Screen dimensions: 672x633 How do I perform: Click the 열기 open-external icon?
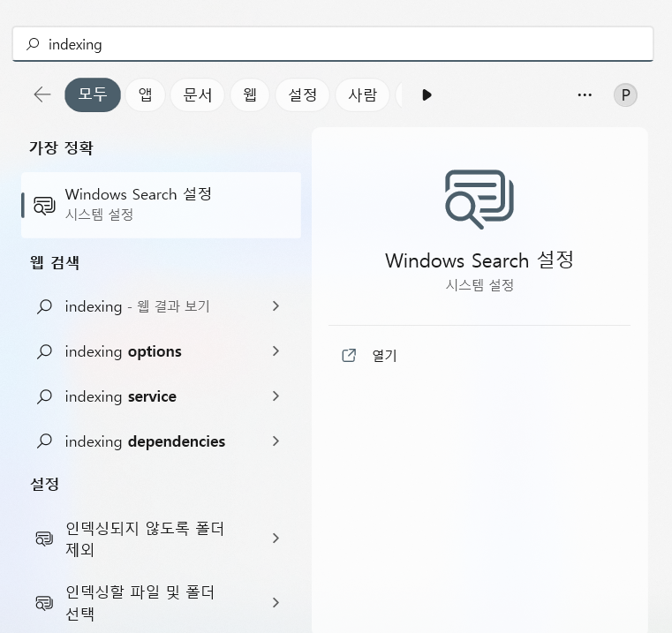349,355
